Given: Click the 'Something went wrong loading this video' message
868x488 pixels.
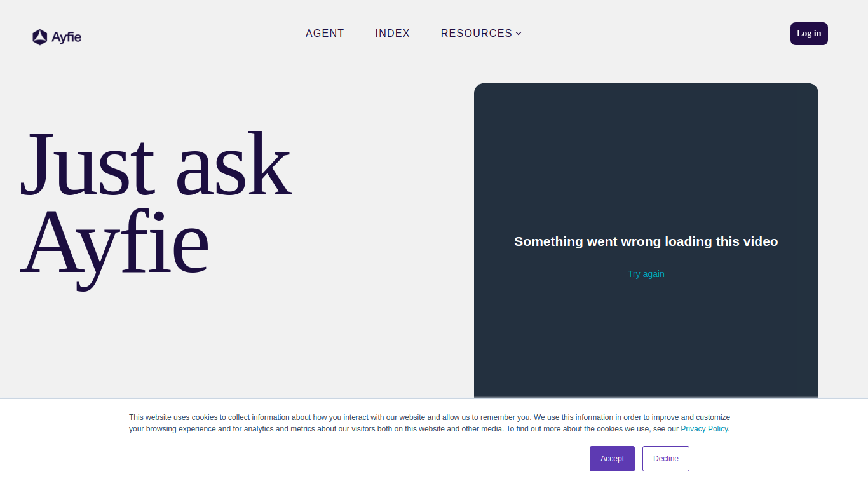Looking at the screenshot, I should tap(646, 241).
